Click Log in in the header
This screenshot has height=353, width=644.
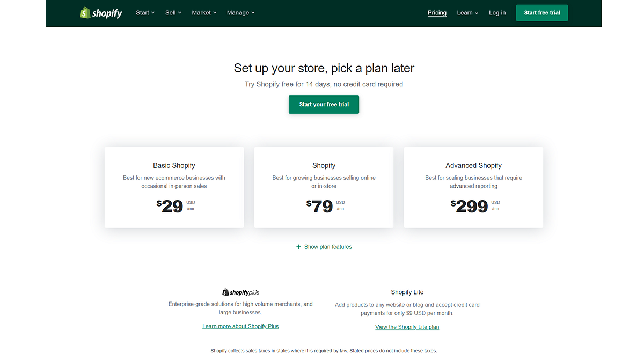click(x=497, y=13)
